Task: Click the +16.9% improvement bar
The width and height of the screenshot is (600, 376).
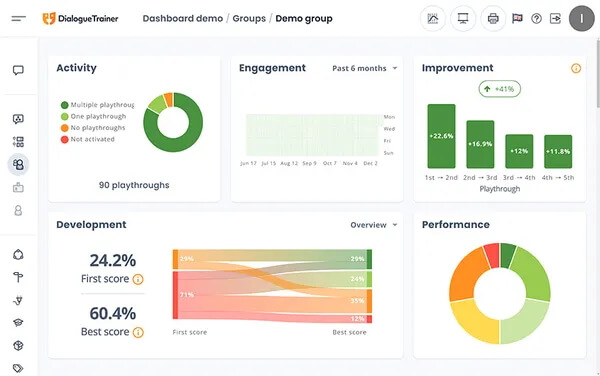Action: point(480,144)
